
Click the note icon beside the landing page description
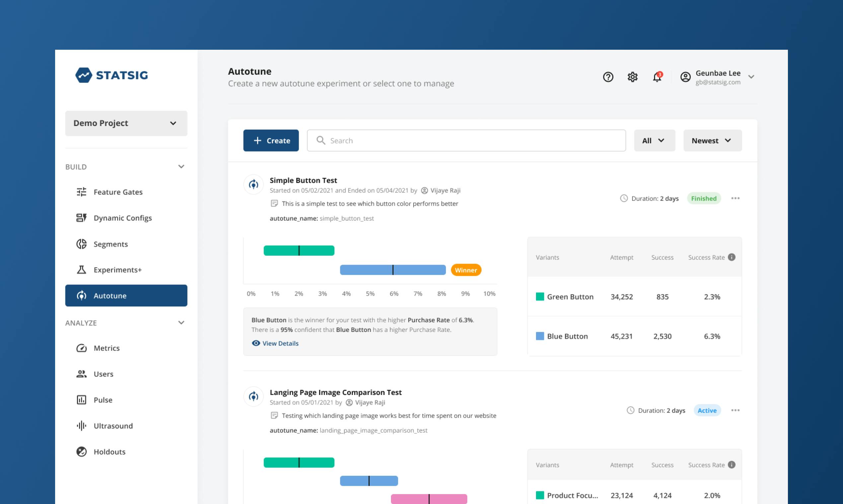click(x=274, y=415)
